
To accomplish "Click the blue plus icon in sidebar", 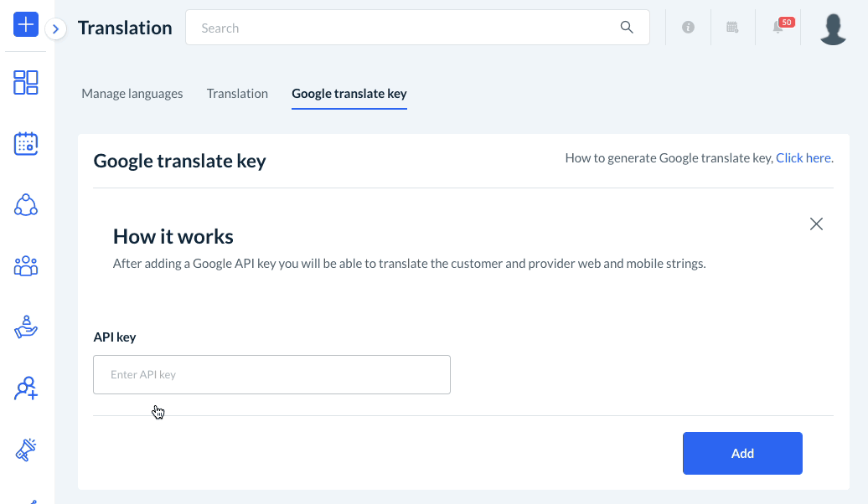I will tap(26, 25).
